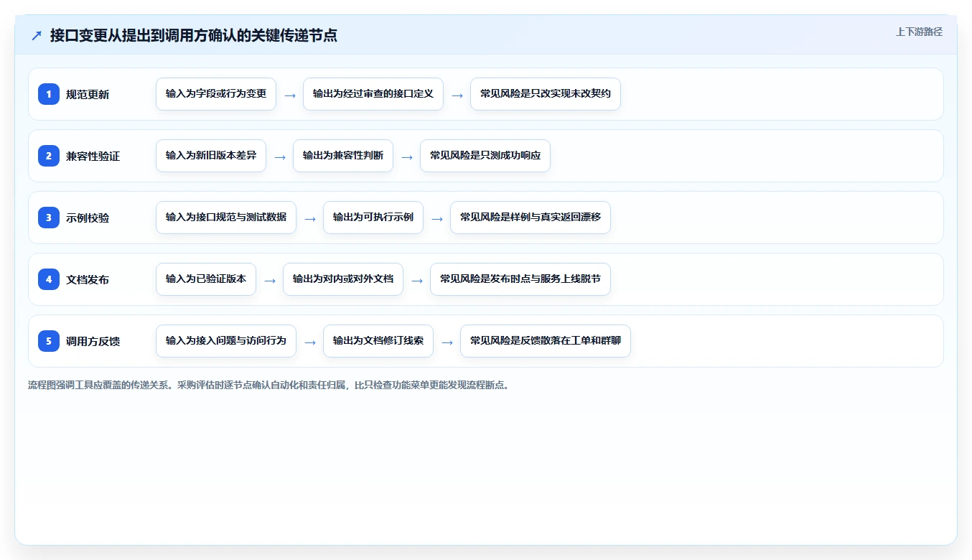This screenshot has height=560, width=972.
Task: Click the 常见风险是反馈散落在工单和群聊 box
Action: coord(546,341)
